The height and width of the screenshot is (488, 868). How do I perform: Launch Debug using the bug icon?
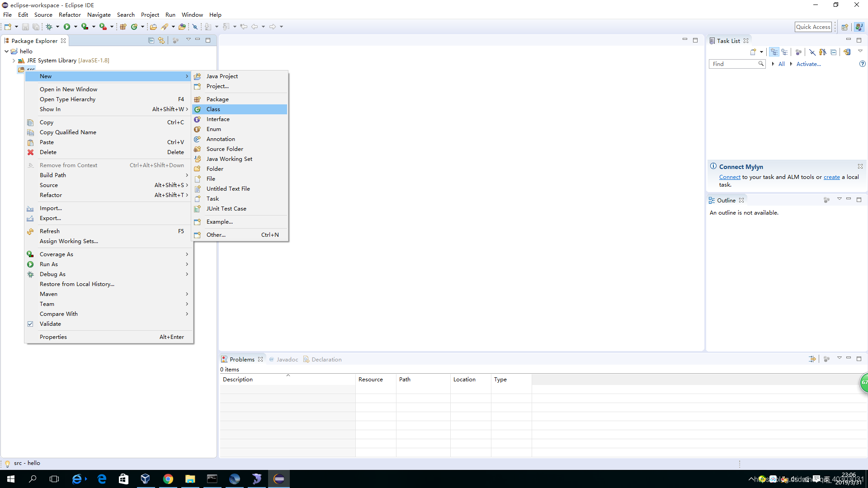click(49, 27)
